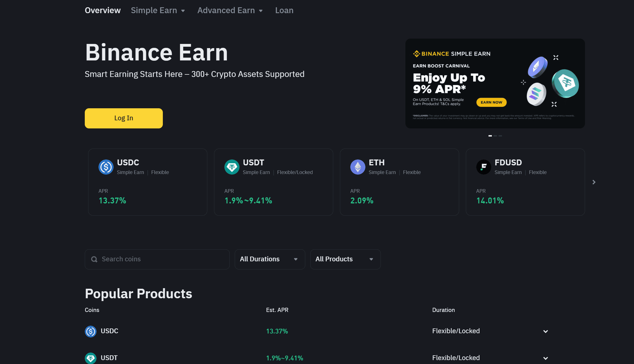The width and height of the screenshot is (634, 364).
Task: Select the second carousel pagination dot
Action: (x=495, y=136)
